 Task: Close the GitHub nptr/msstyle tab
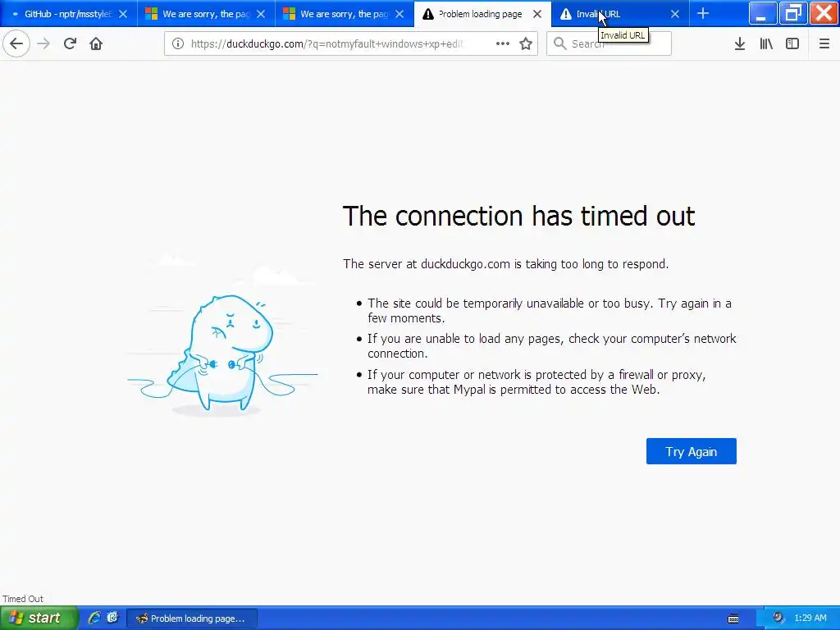pyautogui.click(x=123, y=14)
